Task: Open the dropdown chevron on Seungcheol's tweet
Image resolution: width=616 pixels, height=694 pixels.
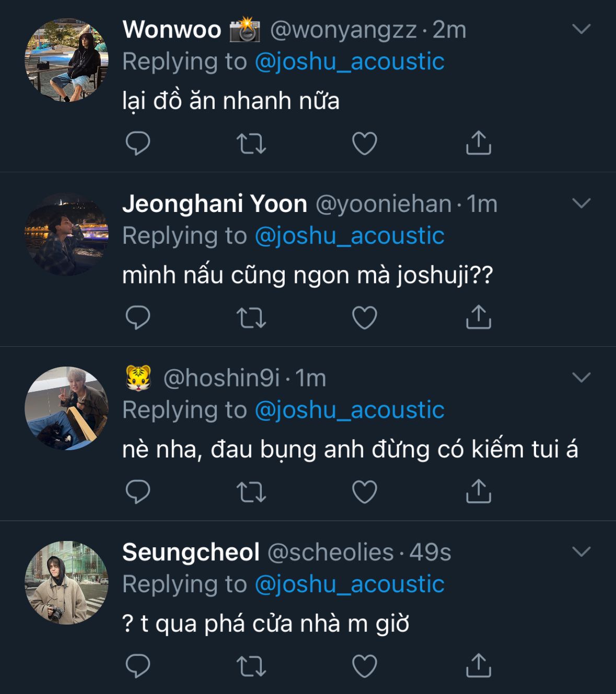Action: pyautogui.click(x=581, y=552)
